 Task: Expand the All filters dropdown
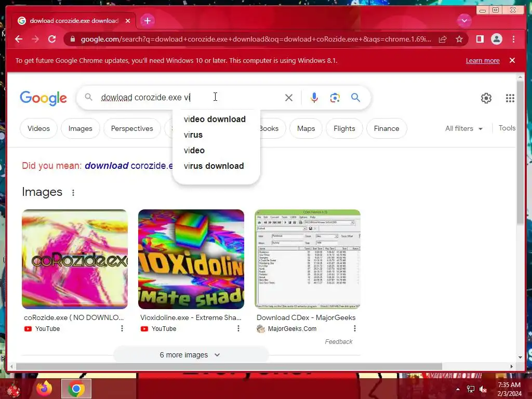pyautogui.click(x=464, y=129)
